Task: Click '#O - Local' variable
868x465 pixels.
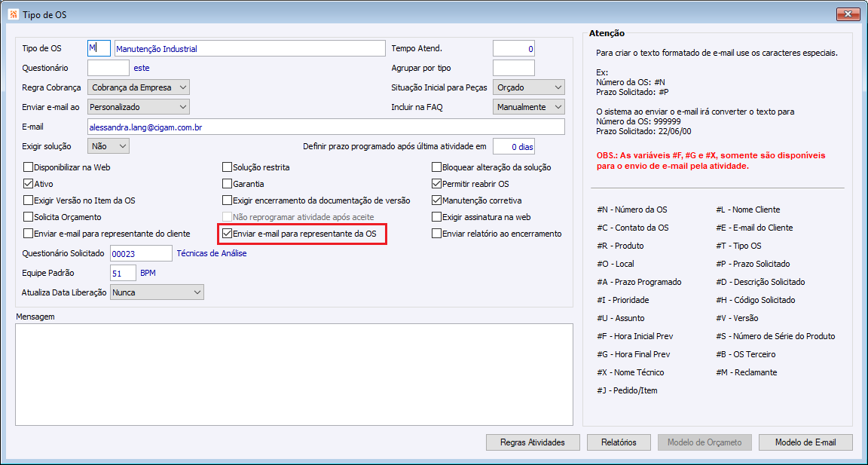Action: click(x=615, y=264)
